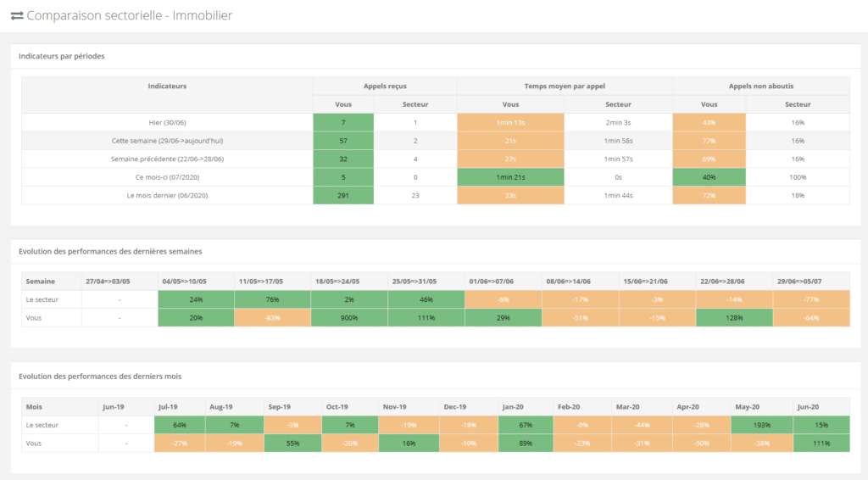
Task: Select the 'Cette semaine (29/06->aujourd'hui)' row label
Action: click(167, 141)
